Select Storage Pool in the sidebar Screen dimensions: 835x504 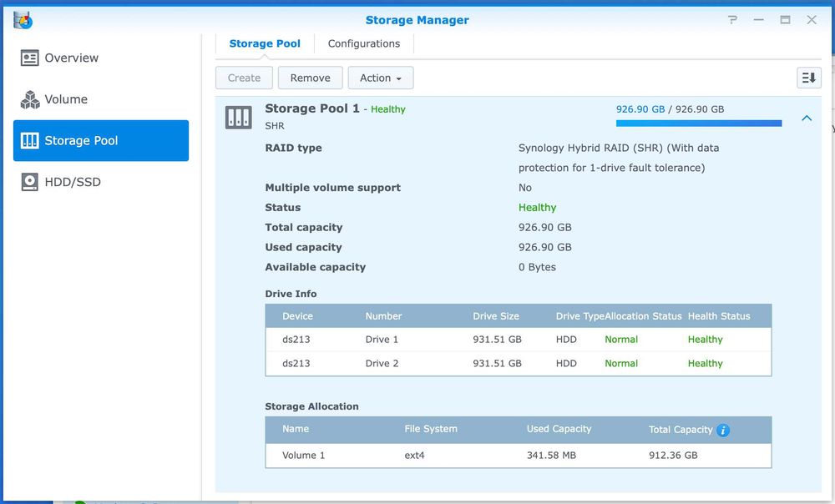(x=101, y=140)
